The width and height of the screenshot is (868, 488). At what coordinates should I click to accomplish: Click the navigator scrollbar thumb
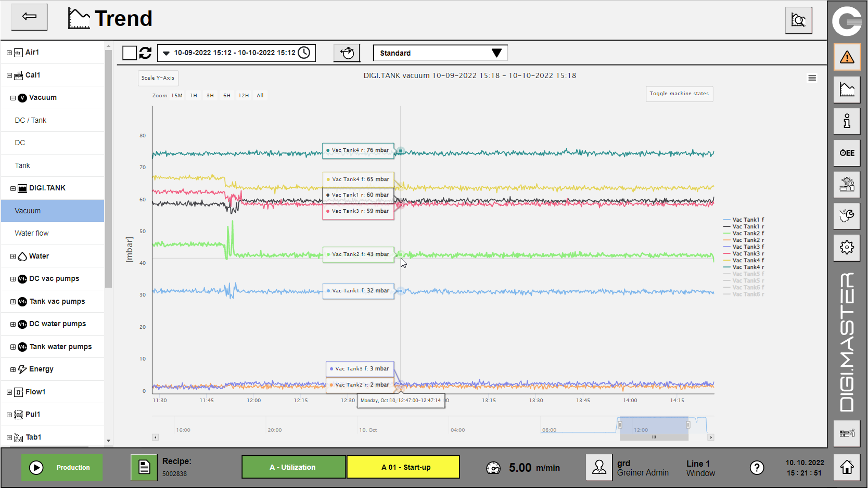pos(654,438)
